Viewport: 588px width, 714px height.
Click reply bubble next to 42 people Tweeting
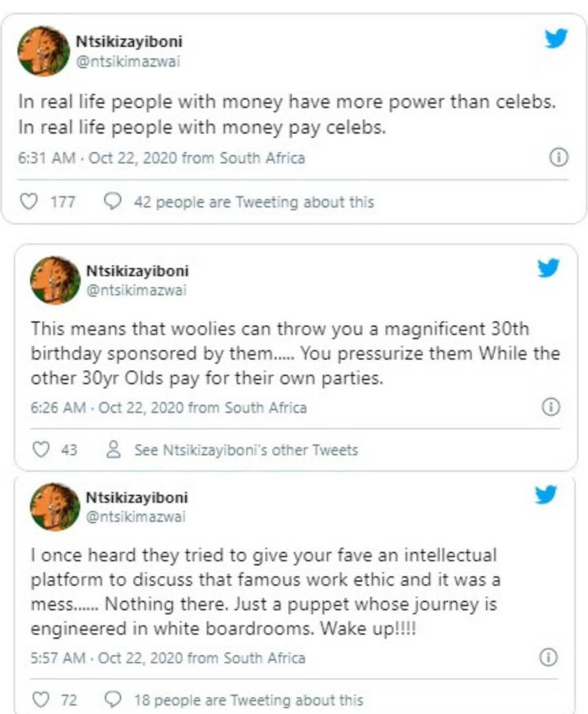click(113, 201)
